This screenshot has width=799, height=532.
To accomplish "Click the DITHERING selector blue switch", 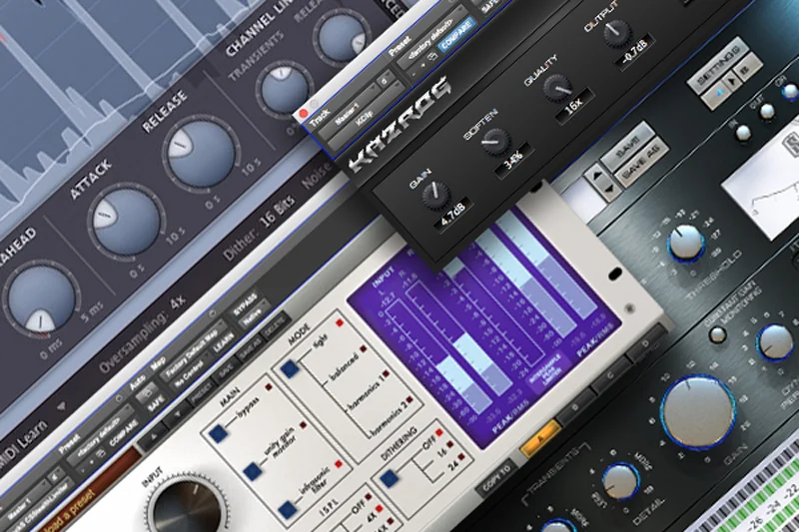I will pyautogui.click(x=390, y=478).
